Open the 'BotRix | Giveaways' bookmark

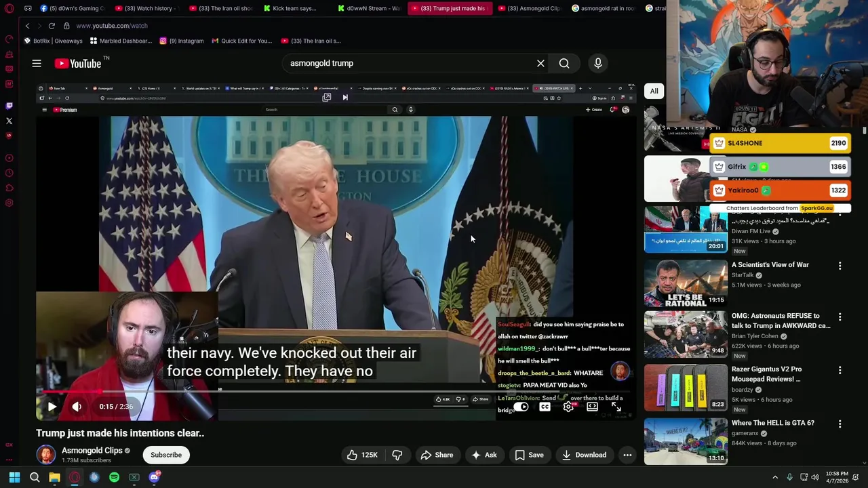[x=53, y=41]
